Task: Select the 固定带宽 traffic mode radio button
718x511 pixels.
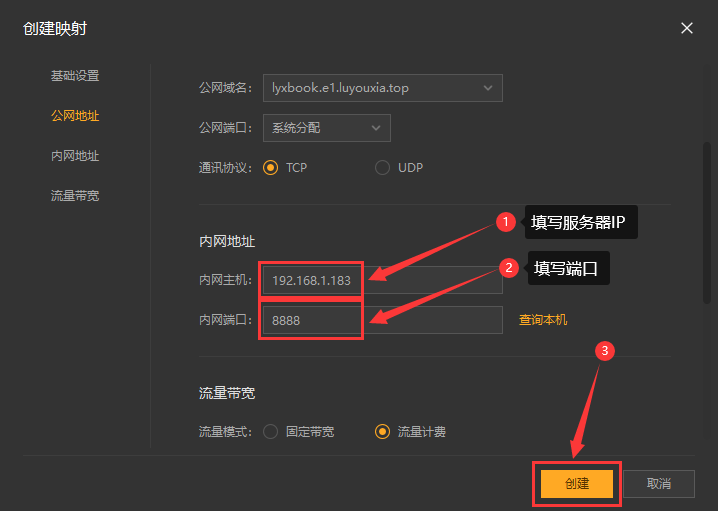Action: pos(271,431)
